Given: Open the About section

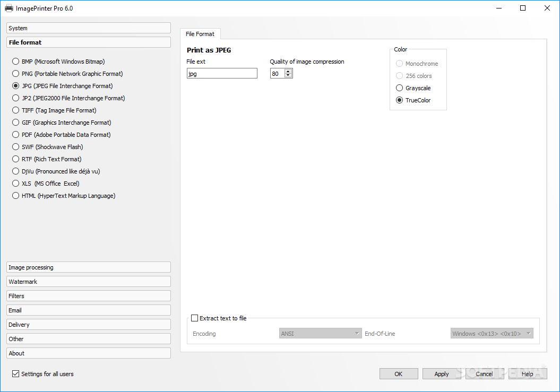Looking at the screenshot, I should click(89, 353).
